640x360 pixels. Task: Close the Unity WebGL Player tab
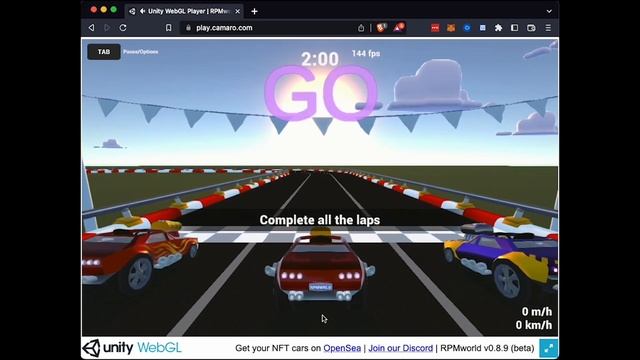pyautogui.click(x=238, y=11)
